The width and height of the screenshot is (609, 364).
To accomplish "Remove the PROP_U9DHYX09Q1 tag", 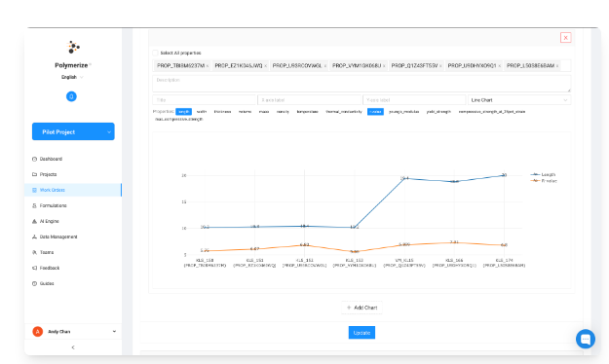I will [500, 66].
